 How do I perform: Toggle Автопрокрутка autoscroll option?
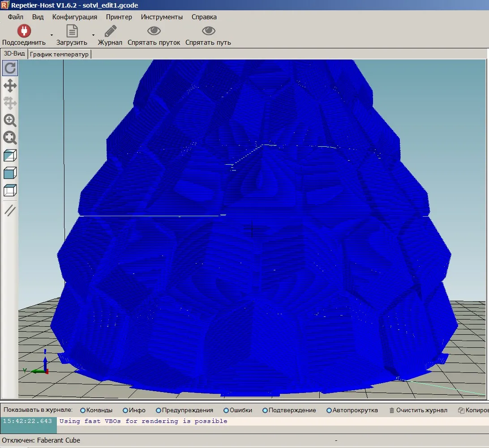(352, 410)
